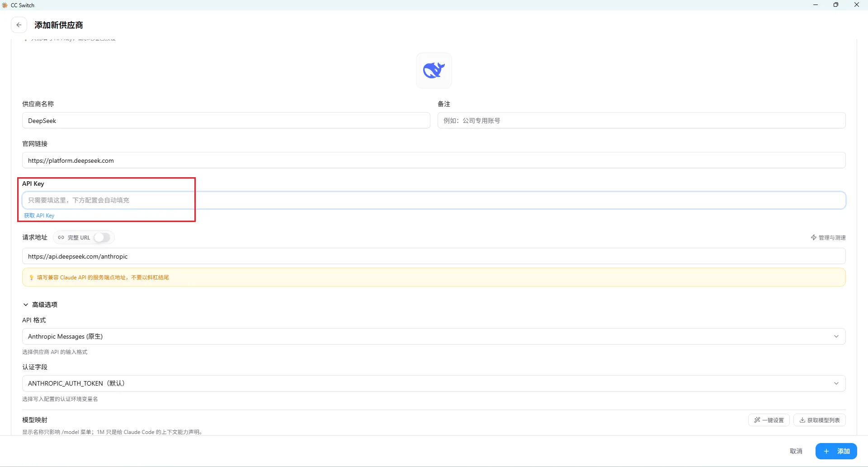This screenshot has height=467, width=868.
Task: Click the magic wand 一键设置 icon
Action: click(757, 420)
